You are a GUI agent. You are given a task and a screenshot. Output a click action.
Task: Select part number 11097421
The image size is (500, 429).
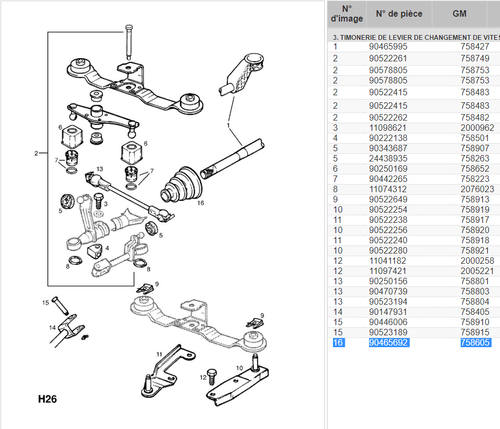tap(387, 271)
